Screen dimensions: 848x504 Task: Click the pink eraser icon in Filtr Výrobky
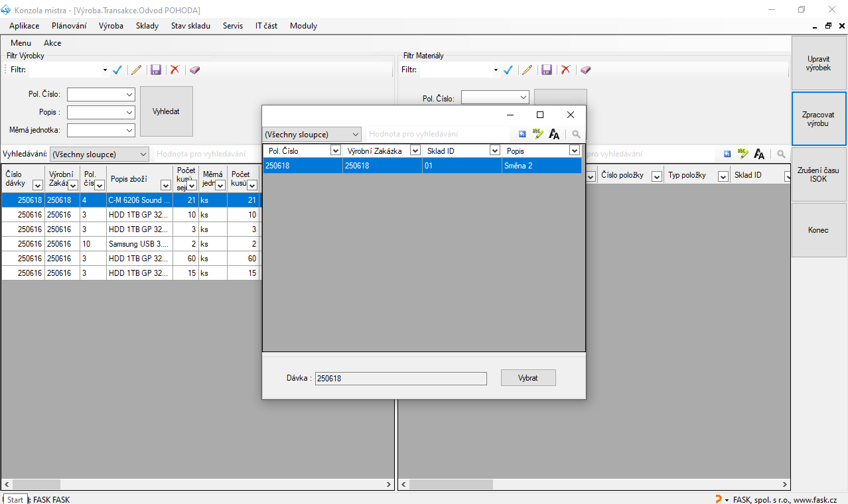point(194,70)
